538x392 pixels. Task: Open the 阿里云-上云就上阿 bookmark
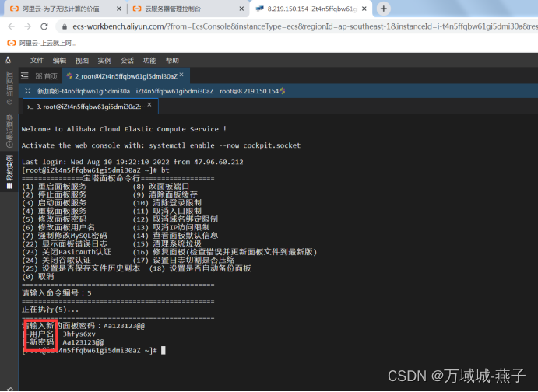pyautogui.click(x=42, y=44)
